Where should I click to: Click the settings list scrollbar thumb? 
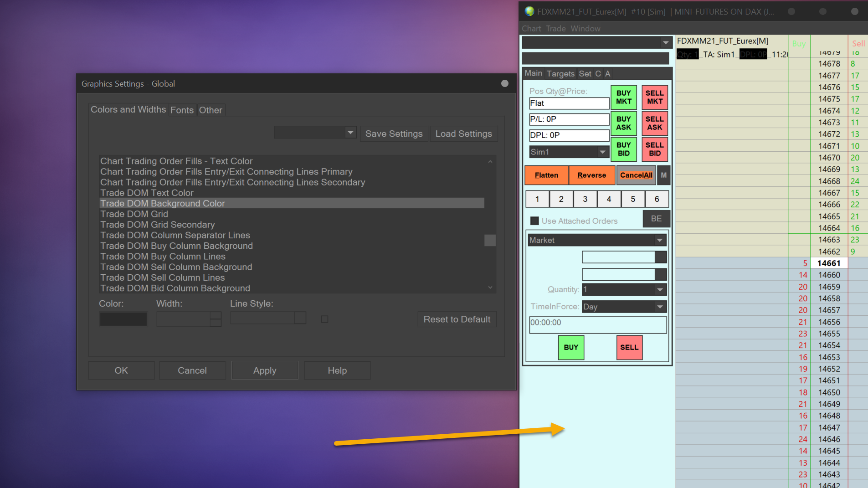click(x=490, y=240)
